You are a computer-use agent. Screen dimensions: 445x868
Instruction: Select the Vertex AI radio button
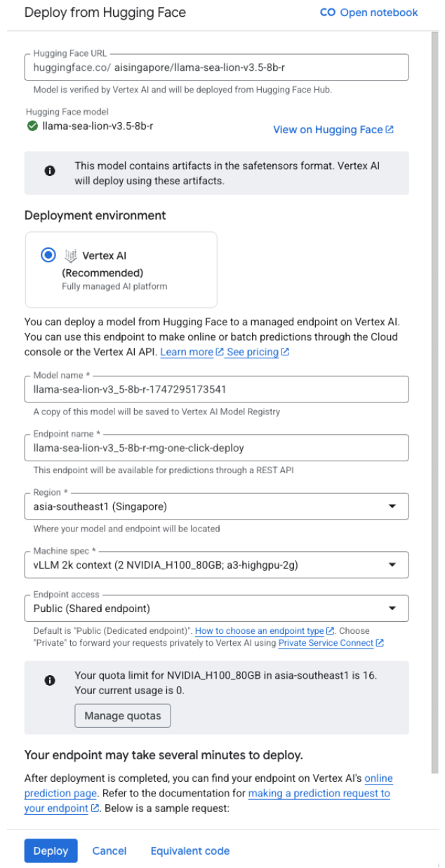pyautogui.click(x=48, y=256)
